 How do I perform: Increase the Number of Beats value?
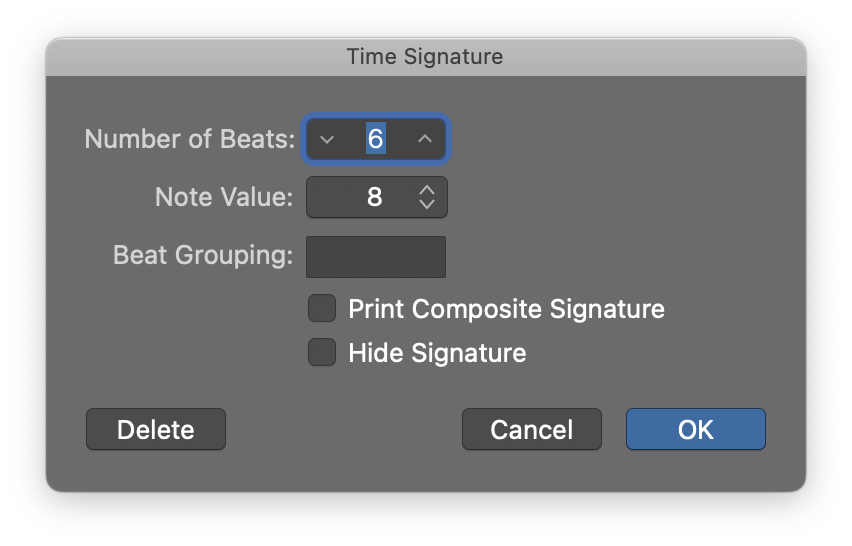point(425,139)
